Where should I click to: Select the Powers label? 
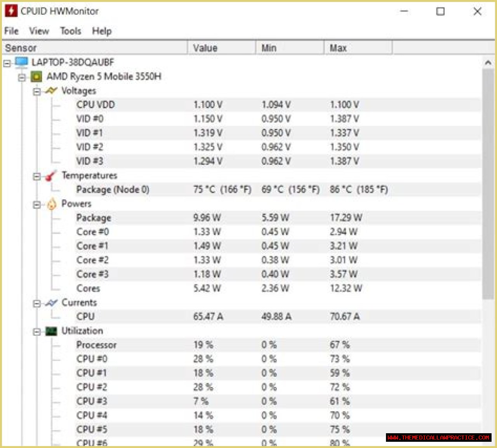pyautogui.click(x=76, y=204)
